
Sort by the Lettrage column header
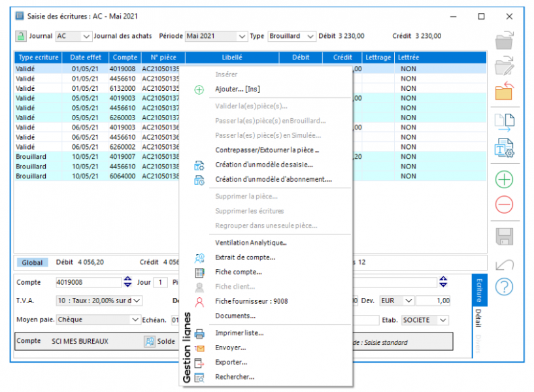378,57
